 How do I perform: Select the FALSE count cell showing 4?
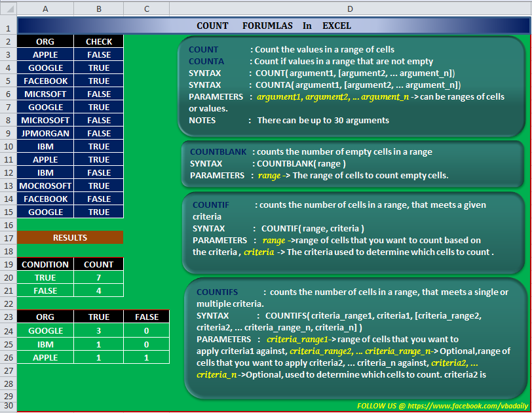[99, 291]
